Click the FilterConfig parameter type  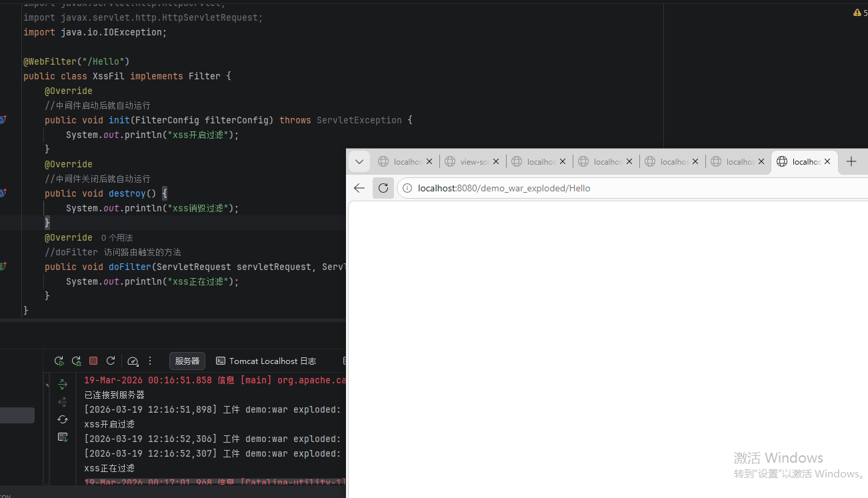[x=167, y=120]
